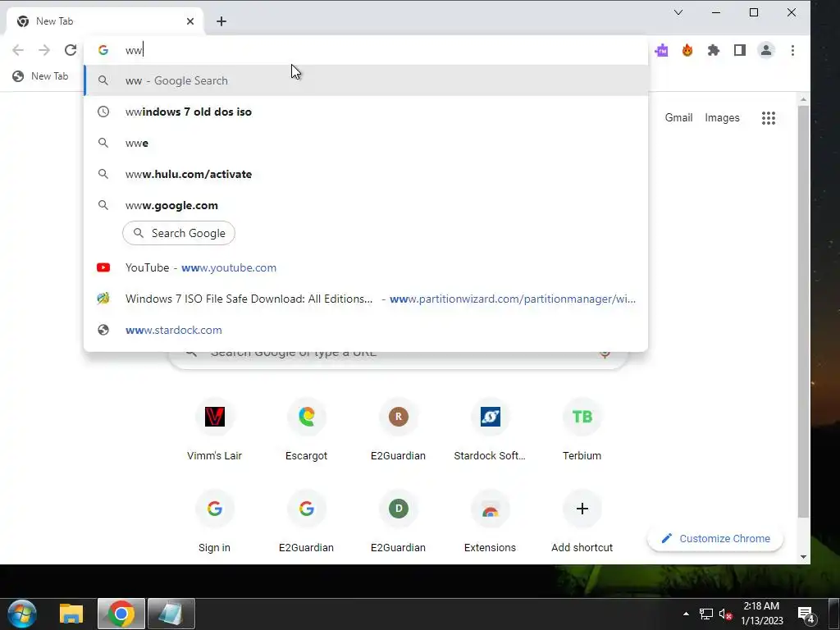Open the E2Guardian shortcut with D icon
Viewport: 840px width, 630px height.
point(398,523)
